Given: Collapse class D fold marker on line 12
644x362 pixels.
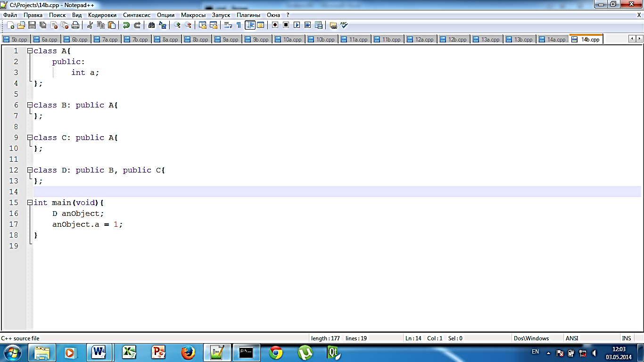Looking at the screenshot, I should pyautogui.click(x=30, y=170).
